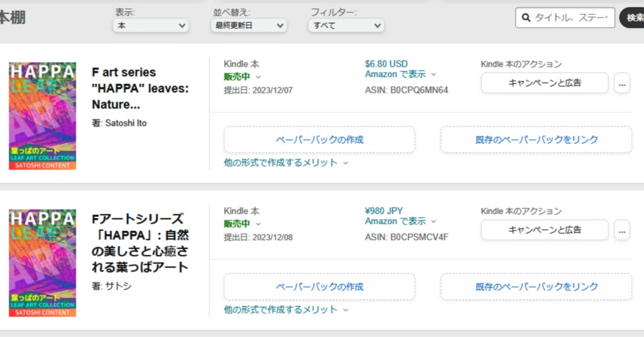Click author name 著: Satoshi Ito
This screenshot has height=337, width=644.
119,123
